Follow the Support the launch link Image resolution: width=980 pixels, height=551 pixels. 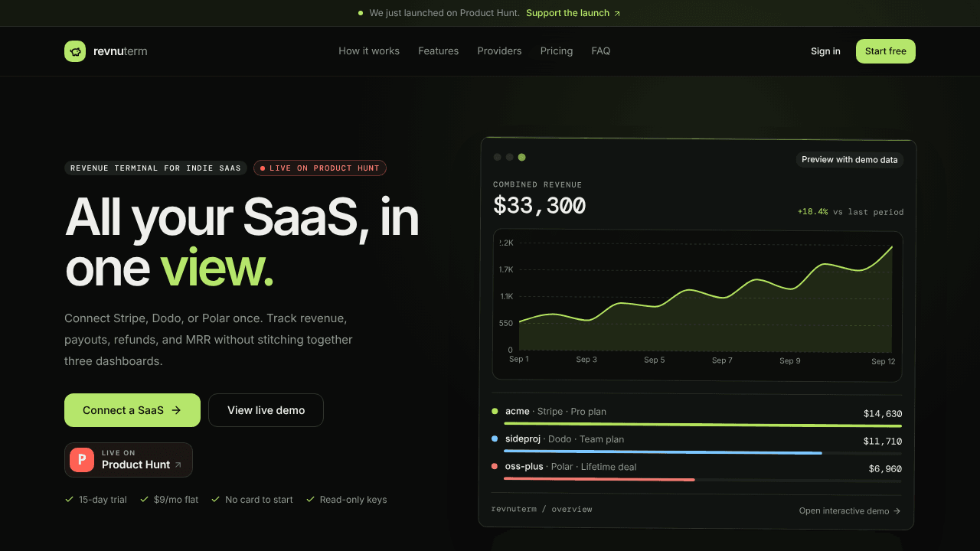pos(573,13)
